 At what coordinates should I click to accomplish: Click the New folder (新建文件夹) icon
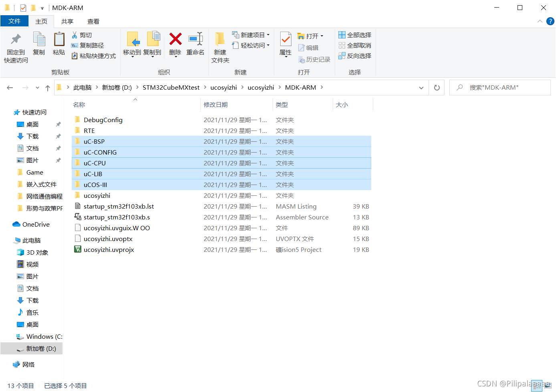coord(220,39)
